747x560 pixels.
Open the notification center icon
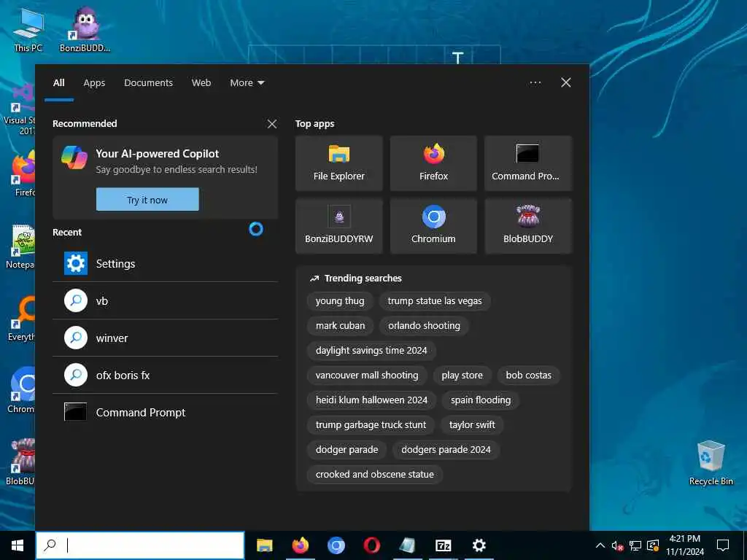coord(723,545)
